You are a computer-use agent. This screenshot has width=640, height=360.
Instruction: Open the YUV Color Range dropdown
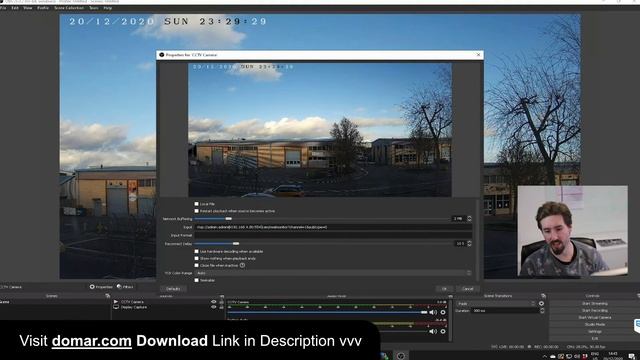(x=333, y=273)
